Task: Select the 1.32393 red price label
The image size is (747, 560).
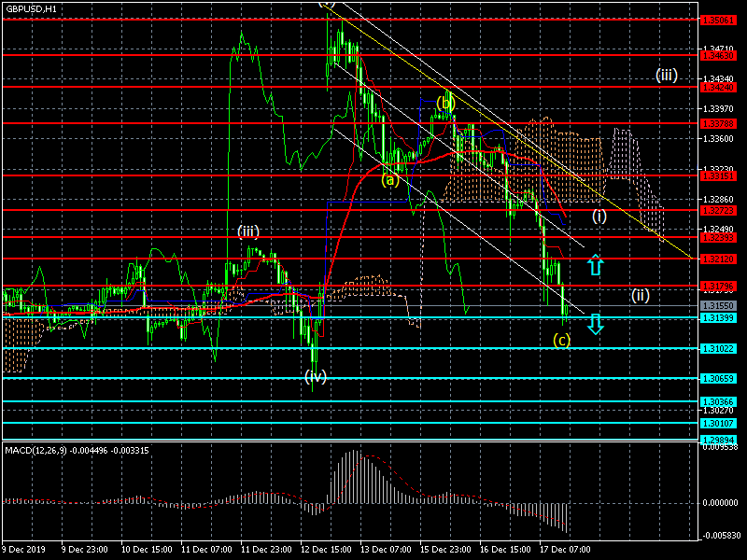Action: tap(718, 237)
